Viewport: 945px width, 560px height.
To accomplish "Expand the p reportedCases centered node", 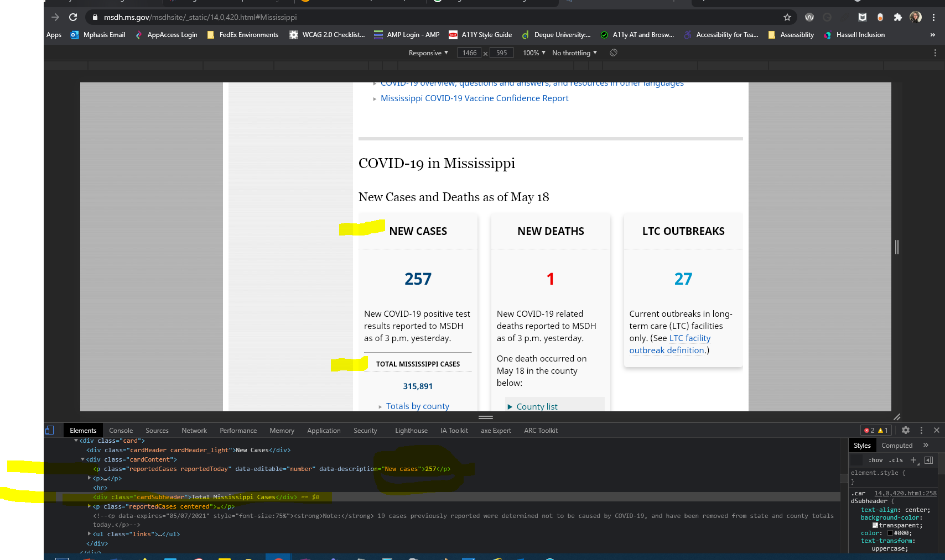I will tap(90, 506).
